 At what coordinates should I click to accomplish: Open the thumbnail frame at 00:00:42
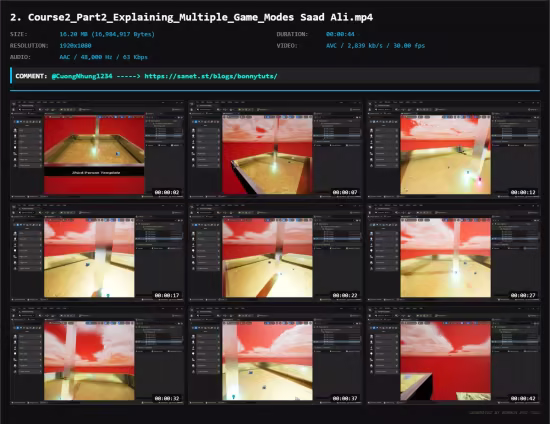[454, 356]
